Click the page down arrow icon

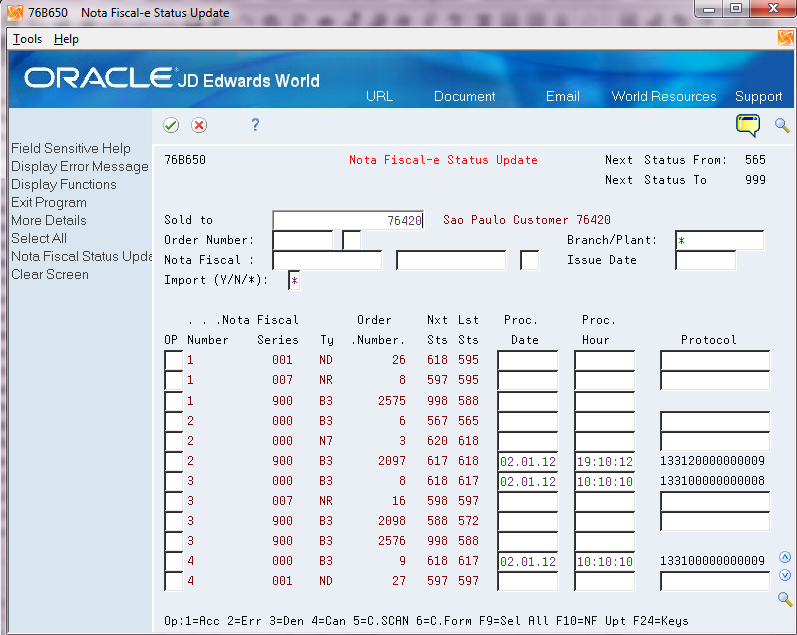[785, 575]
